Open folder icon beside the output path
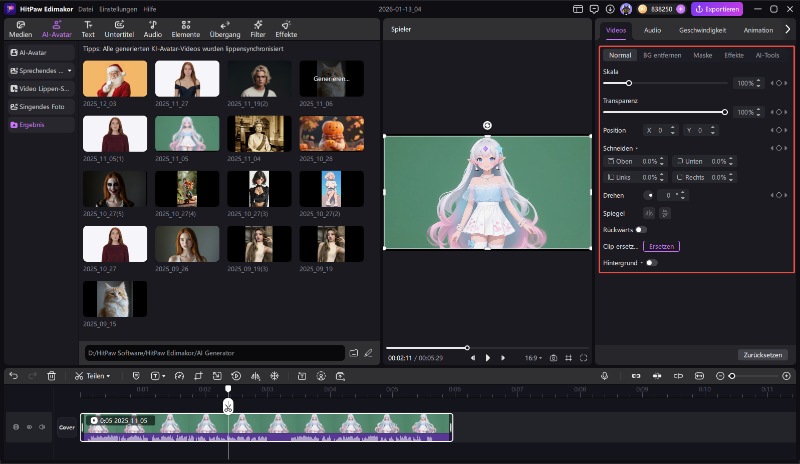The width and height of the screenshot is (800, 464). coord(353,352)
